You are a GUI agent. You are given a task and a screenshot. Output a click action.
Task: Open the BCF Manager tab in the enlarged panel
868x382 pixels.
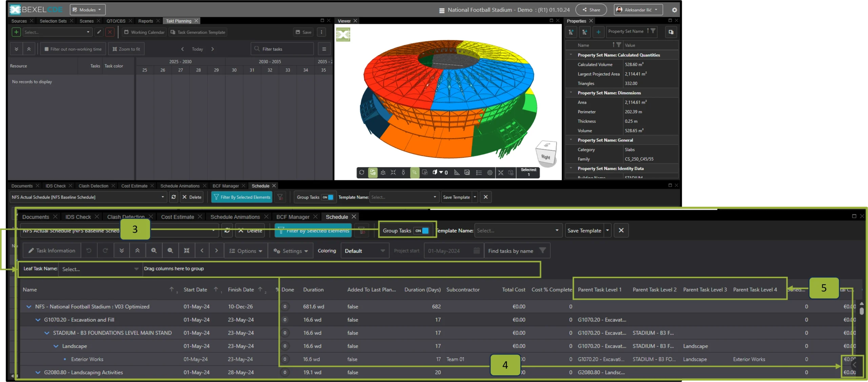click(x=293, y=217)
